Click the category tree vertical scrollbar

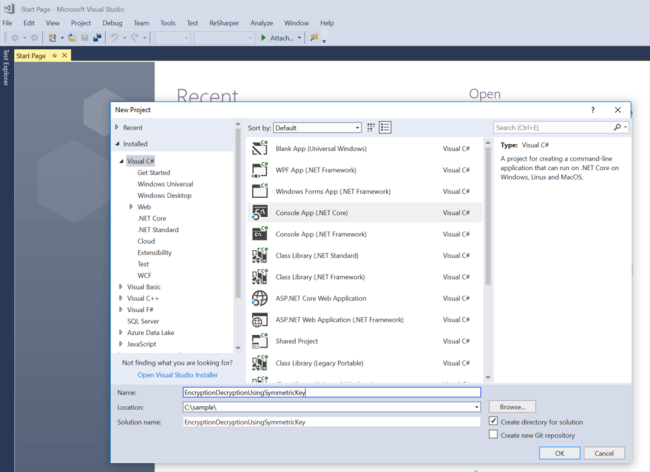238,213
